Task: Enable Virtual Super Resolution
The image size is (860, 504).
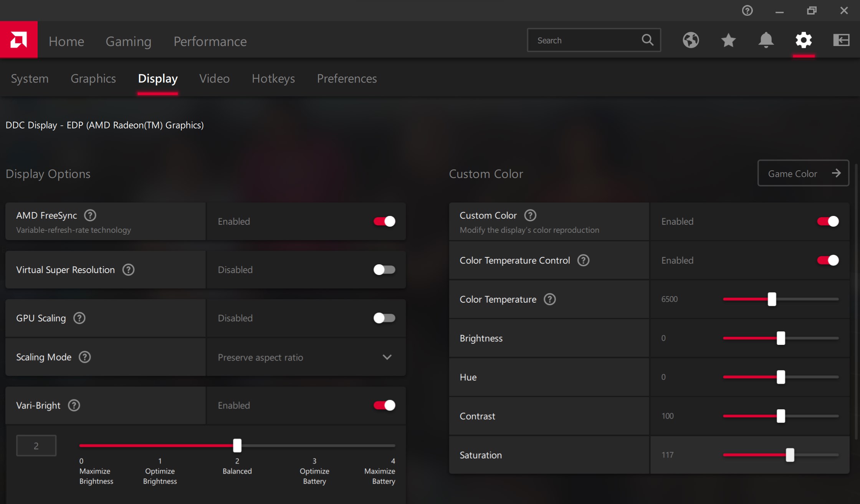Action: tap(384, 270)
